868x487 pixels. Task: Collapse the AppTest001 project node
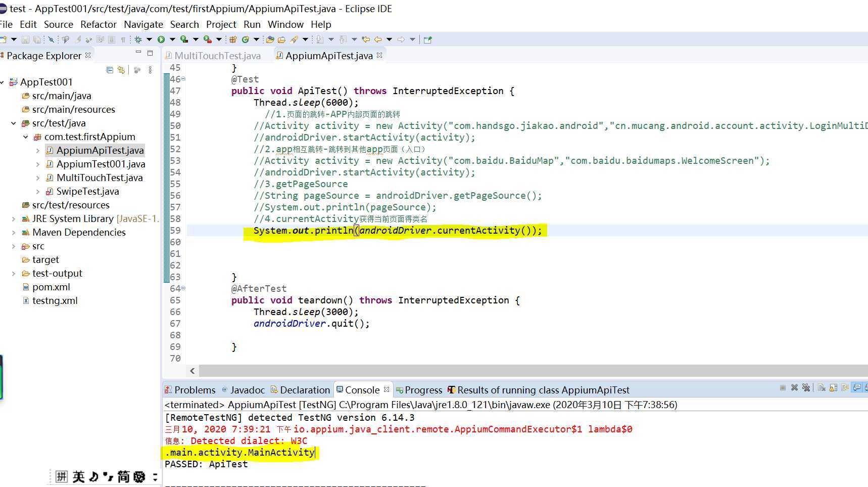[3, 82]
